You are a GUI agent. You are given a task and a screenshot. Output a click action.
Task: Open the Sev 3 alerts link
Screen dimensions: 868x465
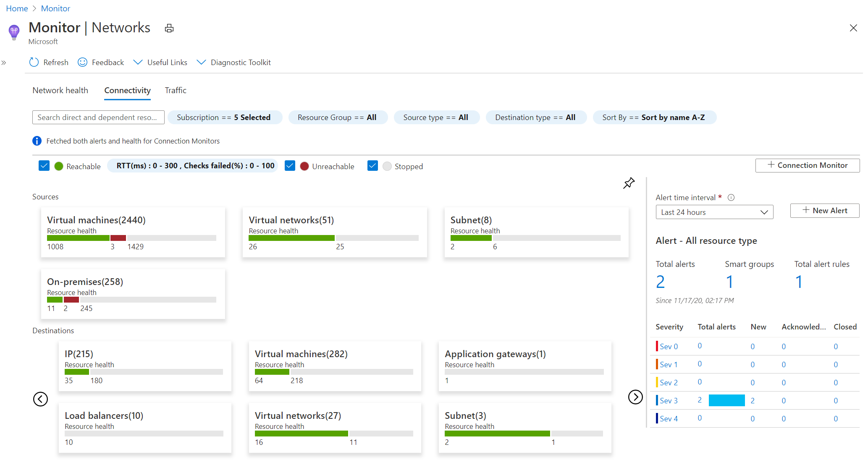[669, 400]
